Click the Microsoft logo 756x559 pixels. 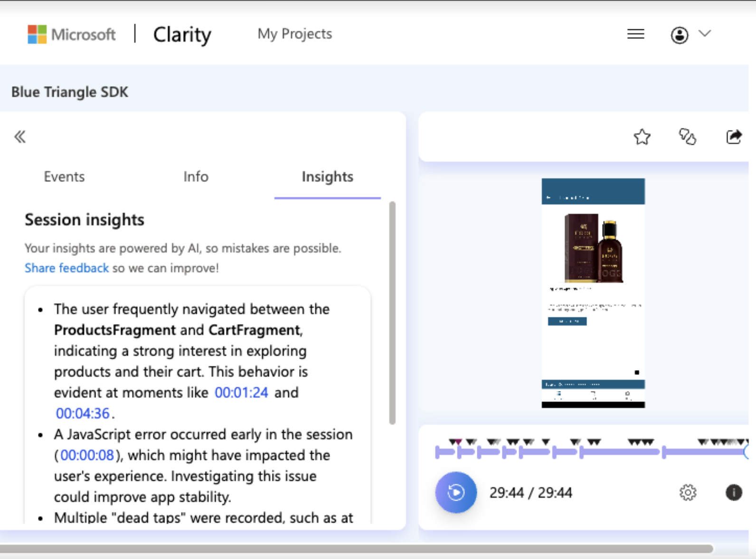[x=71, y=34]
